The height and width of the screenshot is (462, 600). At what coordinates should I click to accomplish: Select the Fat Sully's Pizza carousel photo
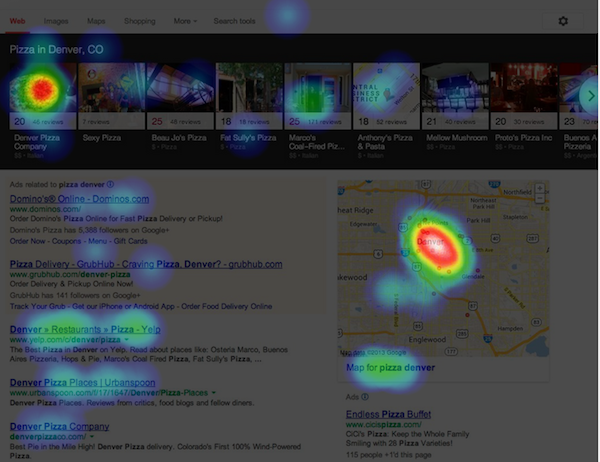(x=249, y=88)
